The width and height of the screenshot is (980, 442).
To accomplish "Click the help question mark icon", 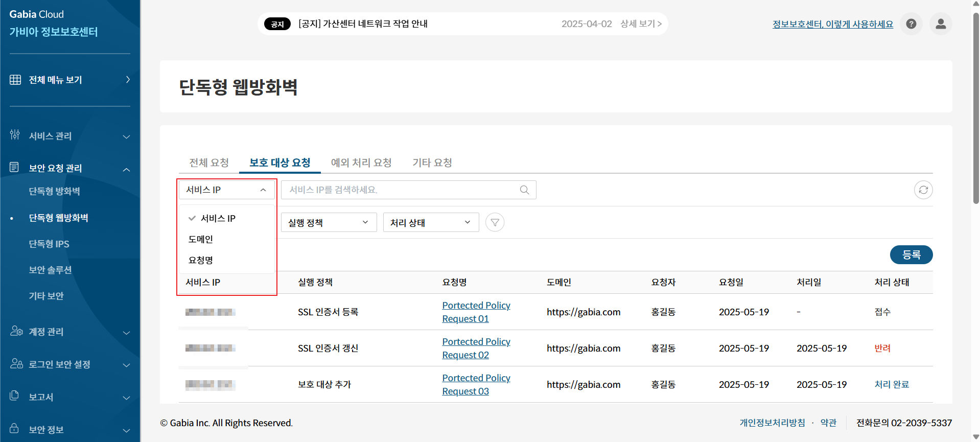I will [x=911, y=24].
